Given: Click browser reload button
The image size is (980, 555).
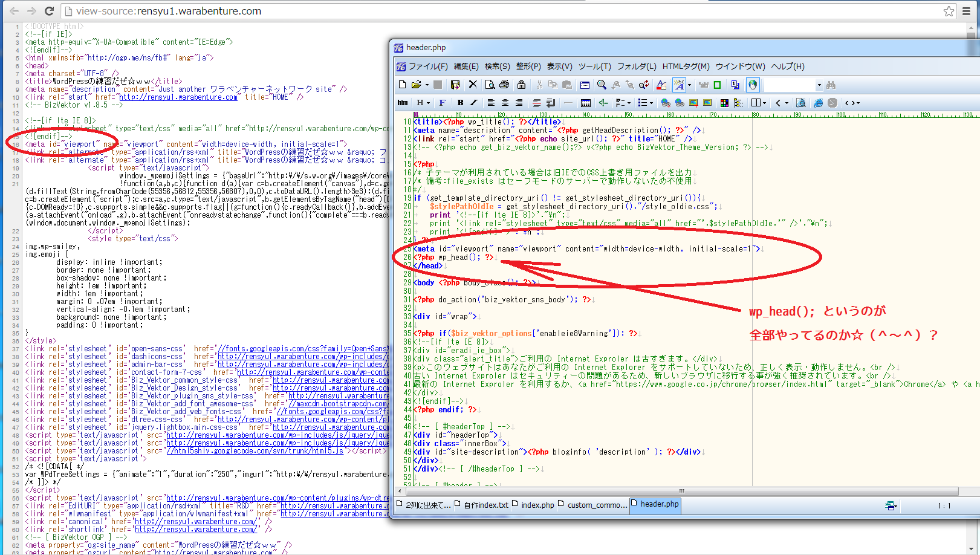Looking at the screenshot, I should (x=49, y=11).
